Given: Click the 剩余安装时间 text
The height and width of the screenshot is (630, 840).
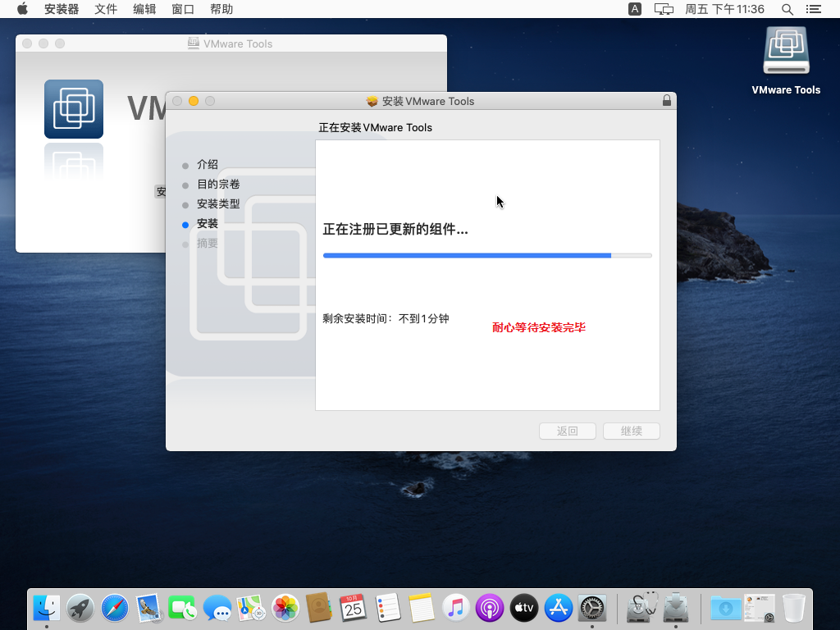Looking at the screenshot, I should [x=386, y=319].
